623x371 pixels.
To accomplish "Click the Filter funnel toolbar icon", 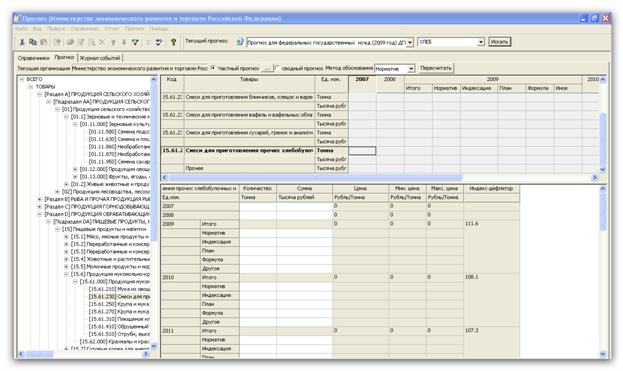I will (x=135, y=42).
